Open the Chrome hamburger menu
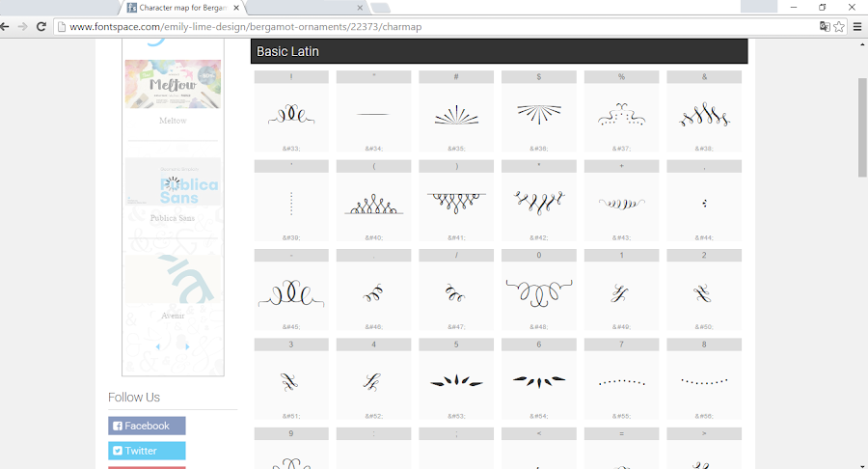 point(857,27)
